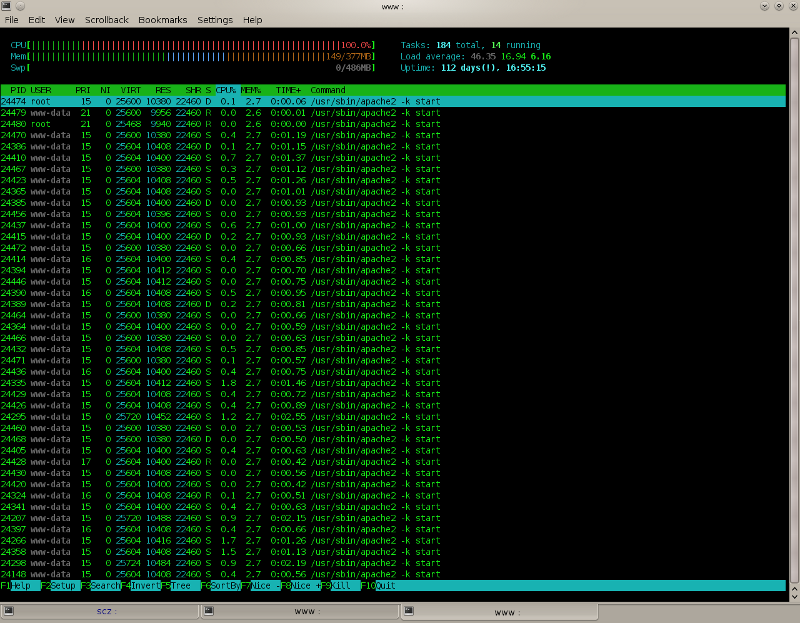Click the USER column header

tap(41, 90)
